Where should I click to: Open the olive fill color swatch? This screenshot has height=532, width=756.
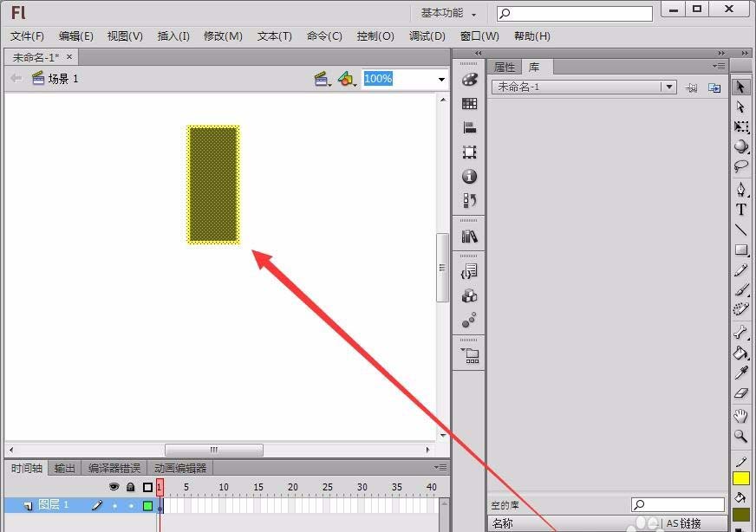741,515
